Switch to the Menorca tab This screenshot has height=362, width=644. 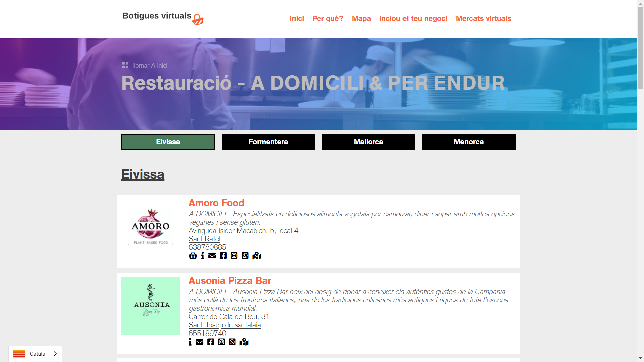(469, 142)
